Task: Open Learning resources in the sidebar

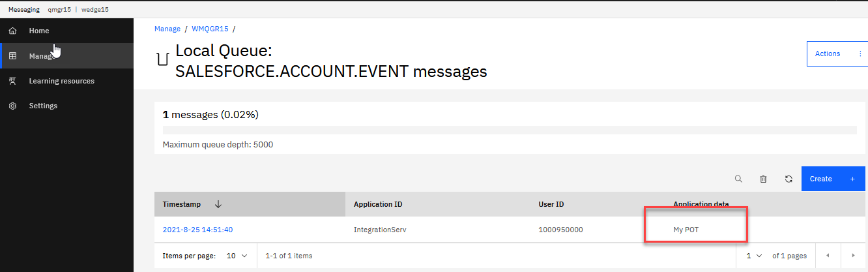Action: tap(61, 81)
